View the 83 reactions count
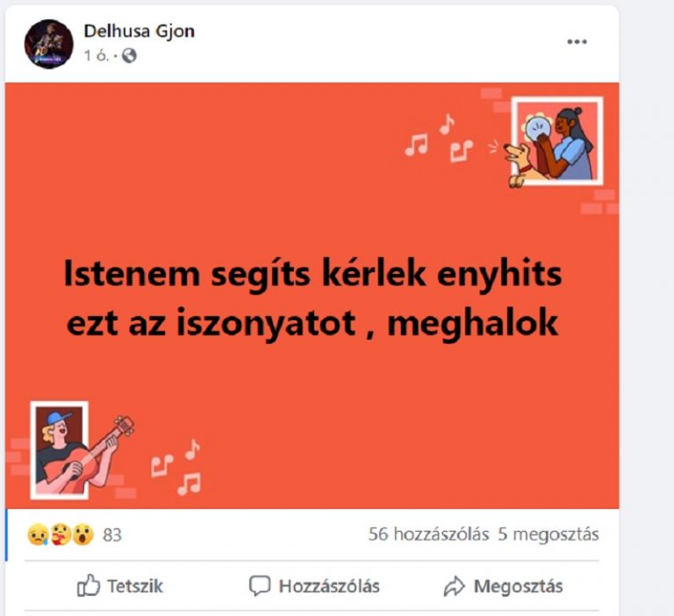 [x=112, y=535]
